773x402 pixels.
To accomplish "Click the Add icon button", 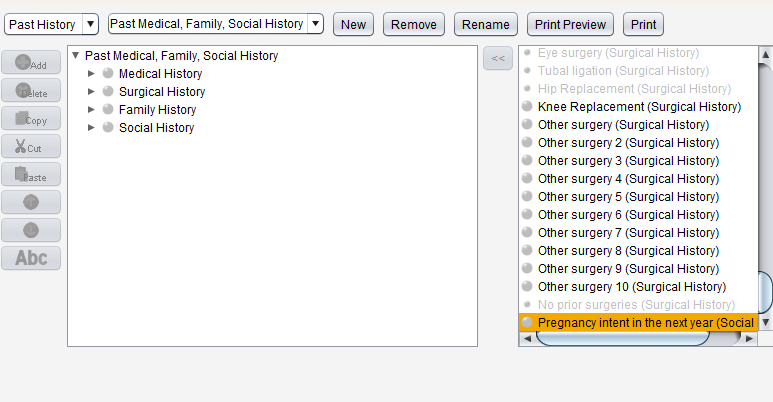I will pos(31,63).
